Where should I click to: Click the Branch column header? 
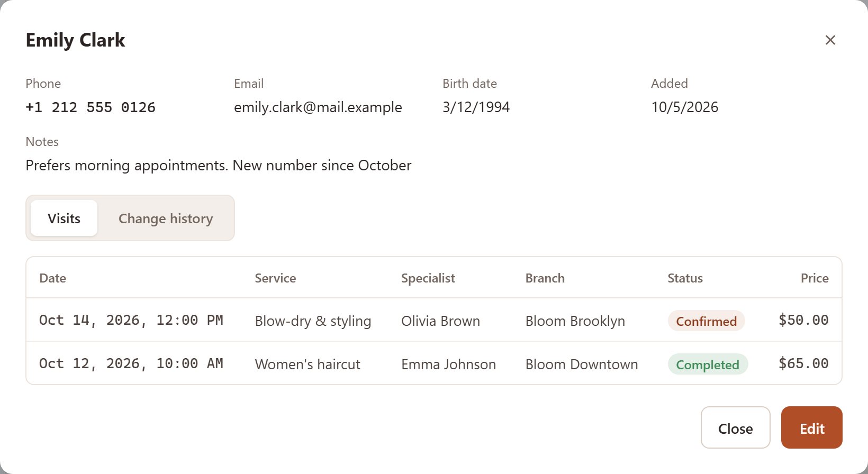tap(545, 278)
